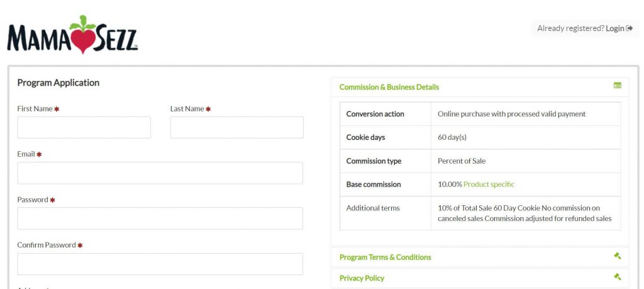The height and width of the screenshot is (289, 644).
Task: Click the 'Commission type' cell
Action: (386, 161)
